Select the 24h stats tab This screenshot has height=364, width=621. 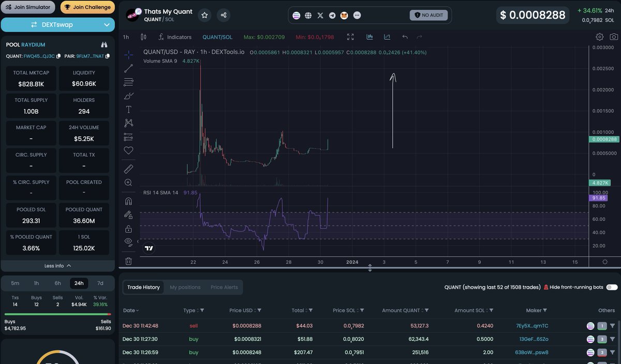(79, 283)
